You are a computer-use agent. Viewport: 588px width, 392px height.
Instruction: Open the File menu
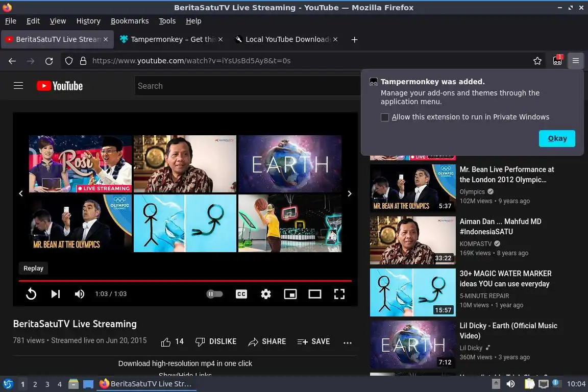[x=11, y=21]
